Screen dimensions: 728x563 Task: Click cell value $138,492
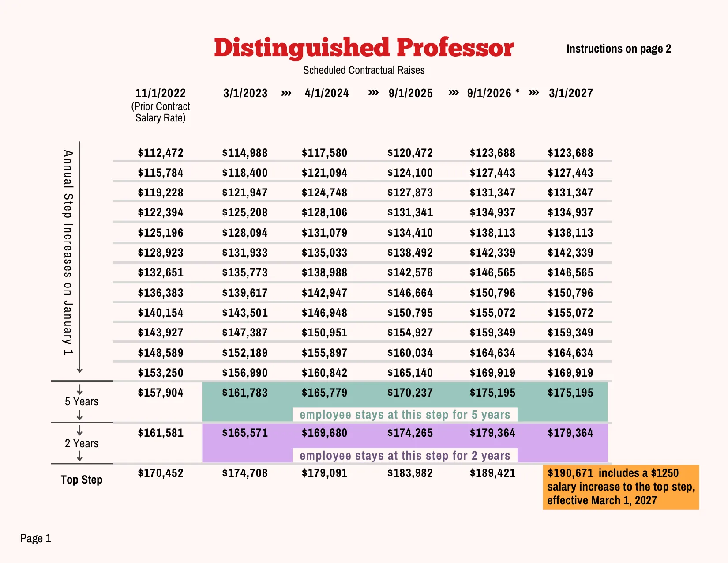point(410,253)
